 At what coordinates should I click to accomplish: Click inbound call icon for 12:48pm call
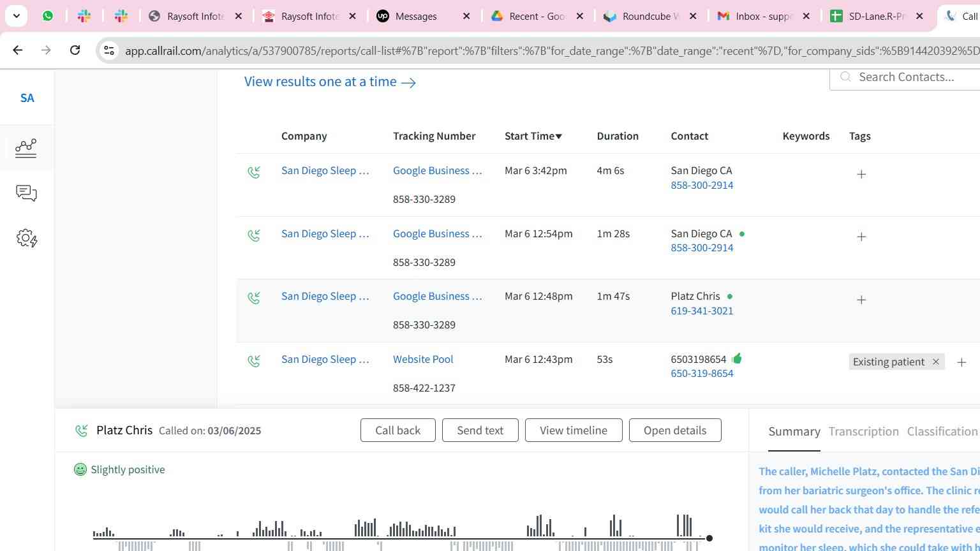254,298
